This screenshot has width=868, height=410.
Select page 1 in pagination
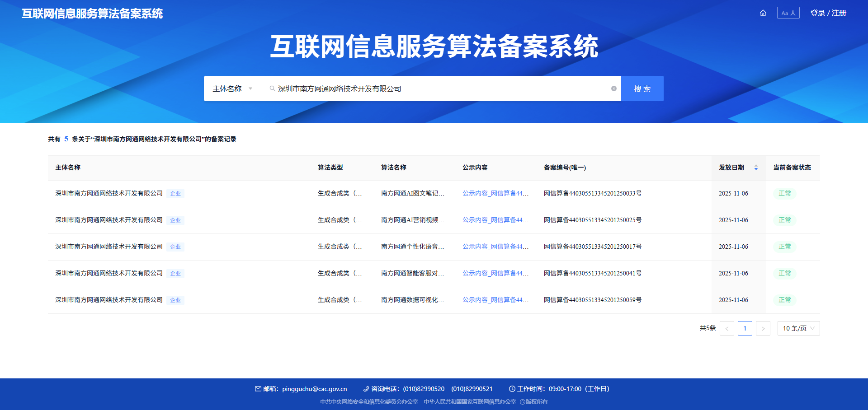pyautogui.click(x=745, y=328)
